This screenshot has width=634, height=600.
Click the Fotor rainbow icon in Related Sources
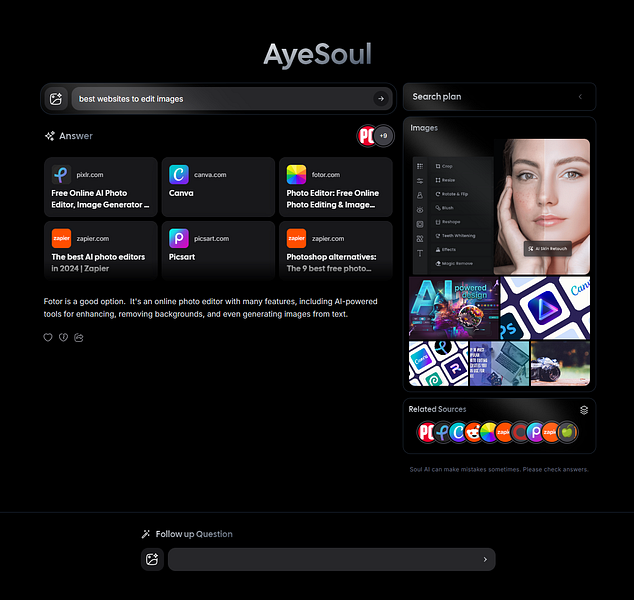pyautogui.click(x=489, y=432)
